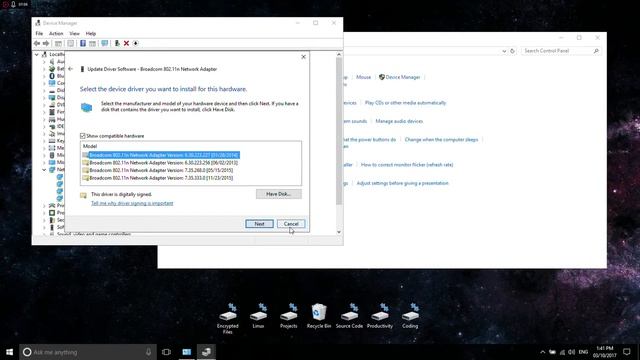Open the Mouse link in Control Panel
Screen dimensions: 640x360
pyautogui.click(x=363, y=77)
